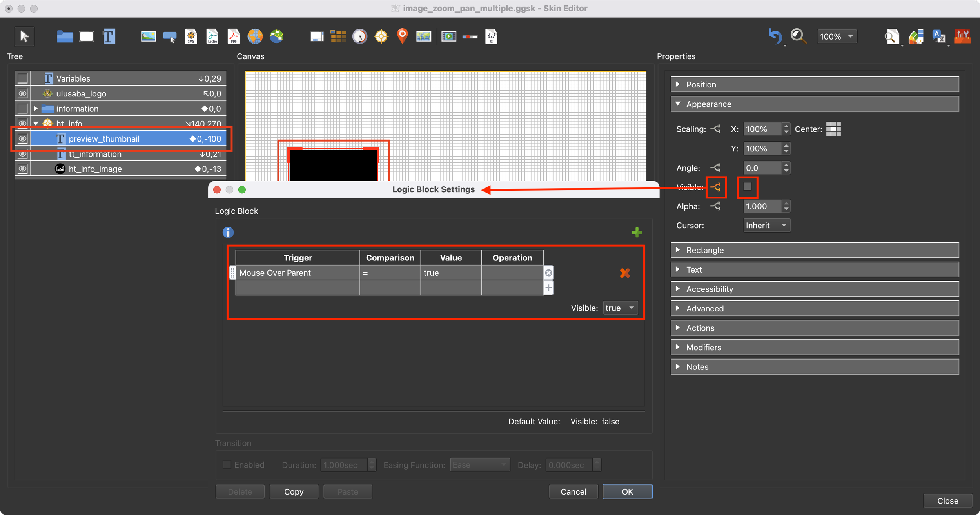Click the Close button in Skin Editor
The width and height of the screenshot is (980, 515).
pyautogui.click(x=947, y=501)
